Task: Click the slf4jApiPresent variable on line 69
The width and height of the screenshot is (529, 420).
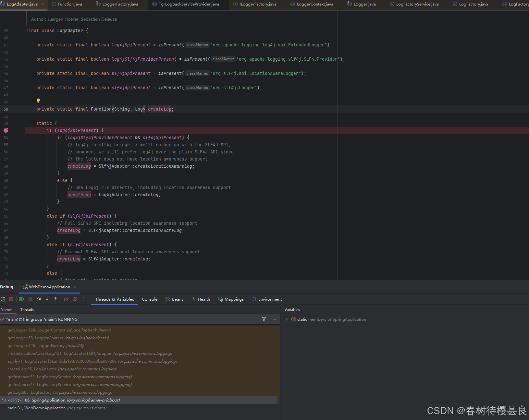Action: coord(90,245)
